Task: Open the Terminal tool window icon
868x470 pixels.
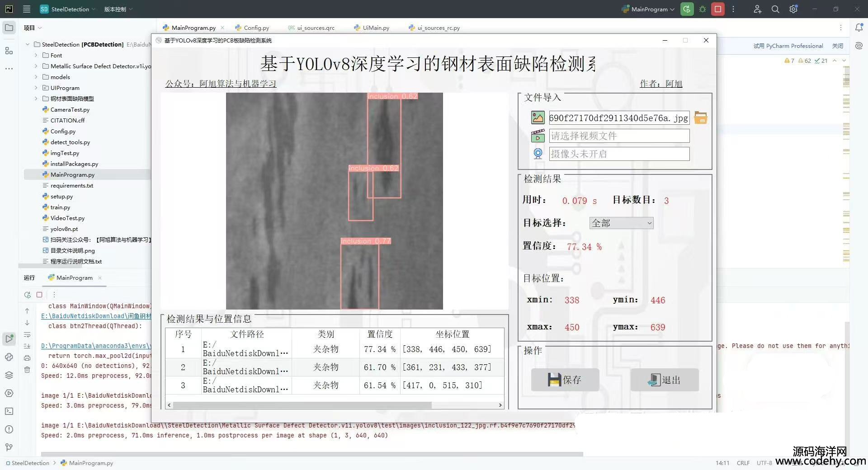Action: tap(9, 411)
